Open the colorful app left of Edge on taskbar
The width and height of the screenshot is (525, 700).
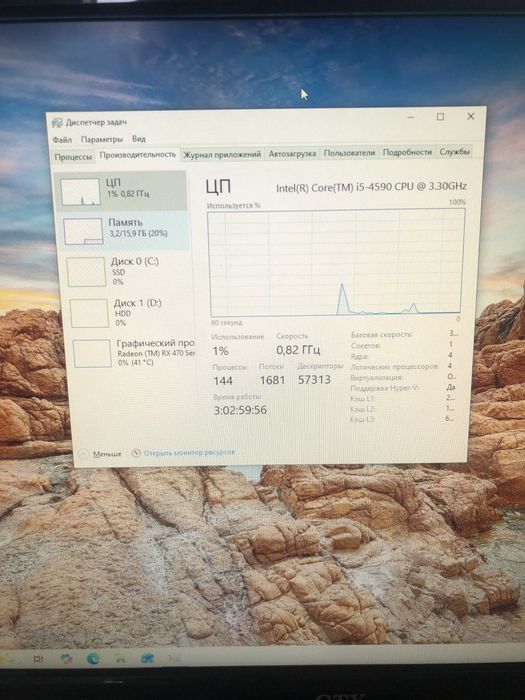pos(67,658)
